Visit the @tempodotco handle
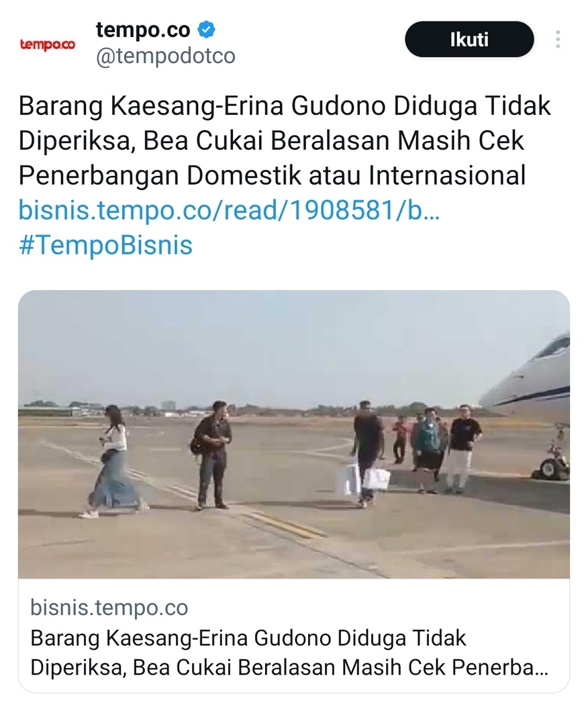 (x=166, y=56)
